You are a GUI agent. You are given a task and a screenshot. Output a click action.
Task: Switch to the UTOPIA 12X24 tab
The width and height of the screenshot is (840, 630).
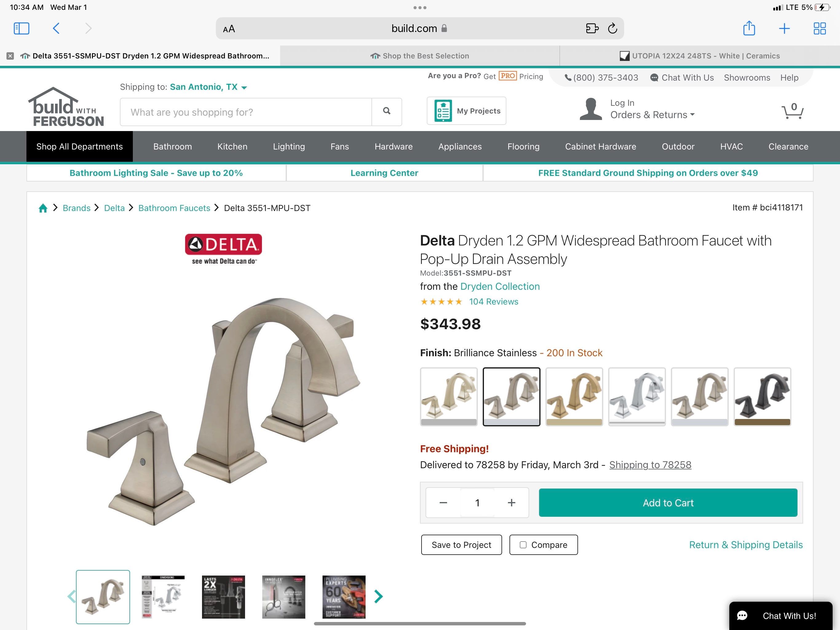tap(699, 56)
